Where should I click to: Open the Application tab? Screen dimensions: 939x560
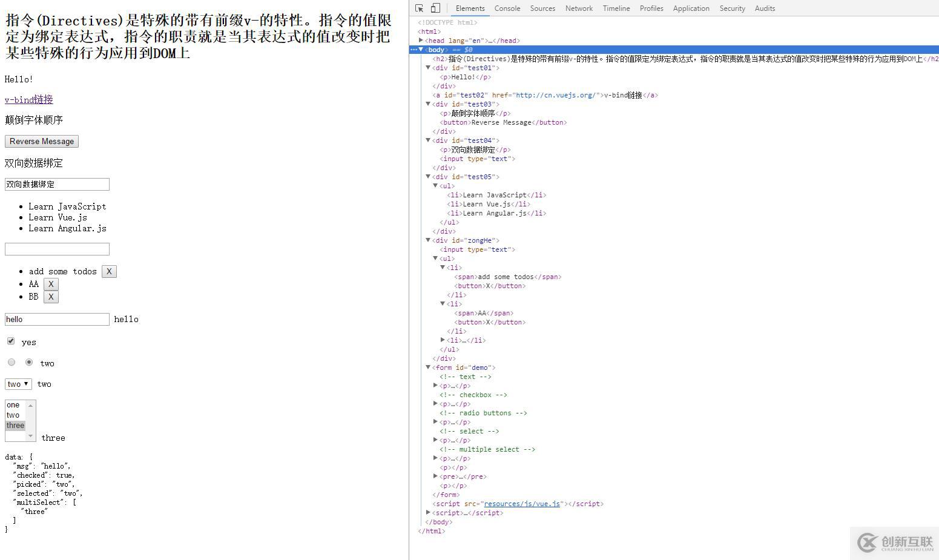coord(691,8)
